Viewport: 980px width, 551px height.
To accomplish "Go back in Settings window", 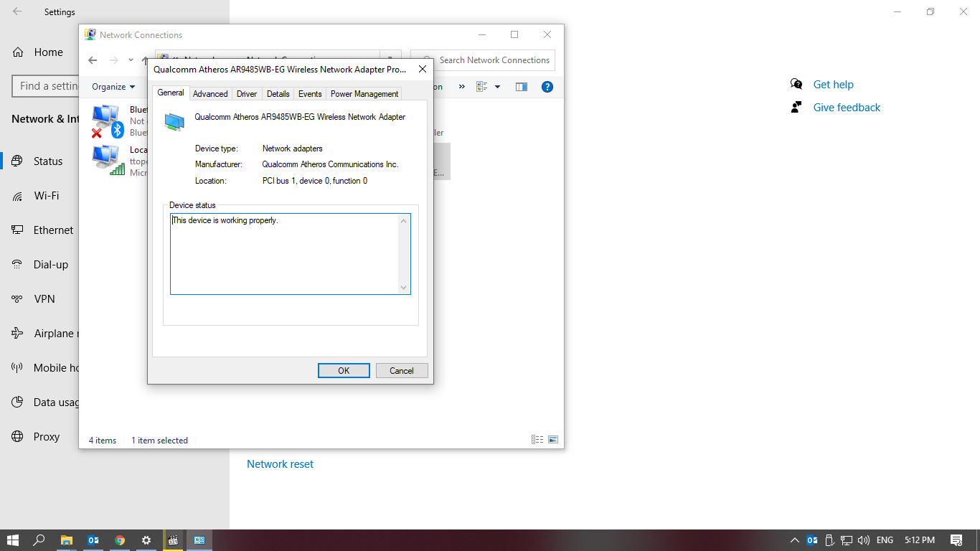I will click(x=17, y=11).
